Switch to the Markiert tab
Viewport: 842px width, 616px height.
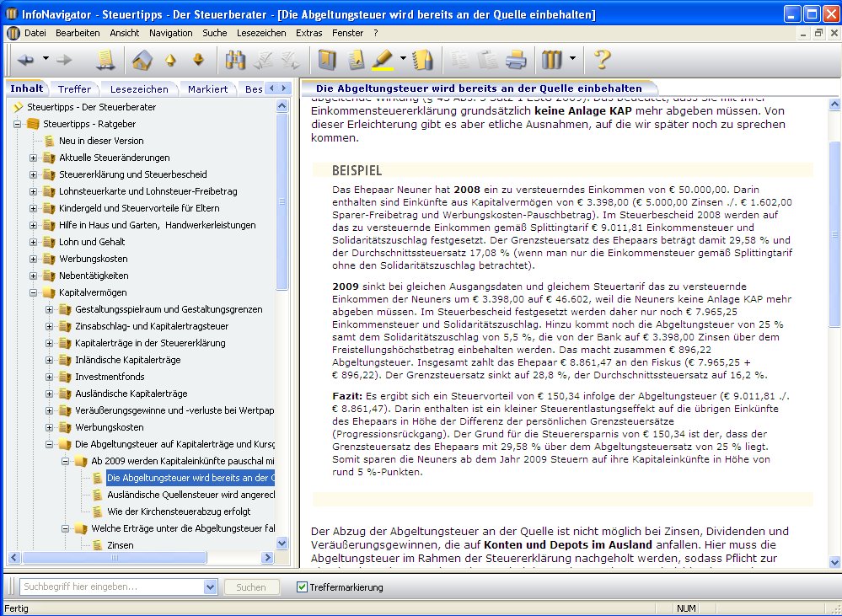click(x=208, y=89)
